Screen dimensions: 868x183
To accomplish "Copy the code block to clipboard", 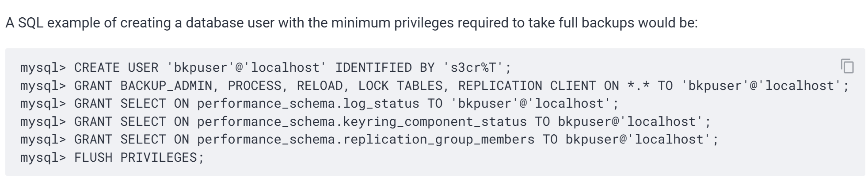I will click(847, 66).
